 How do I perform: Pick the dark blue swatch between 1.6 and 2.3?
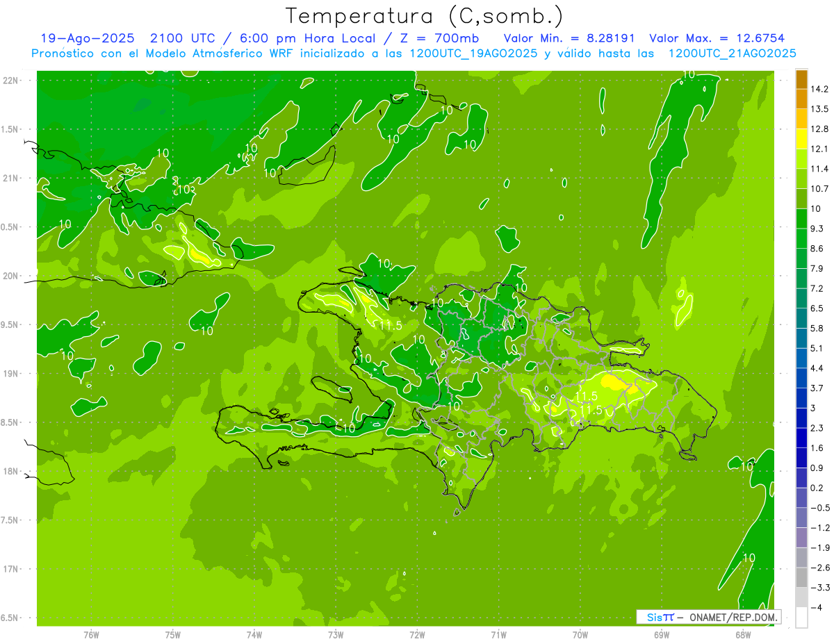pos(801,438)
